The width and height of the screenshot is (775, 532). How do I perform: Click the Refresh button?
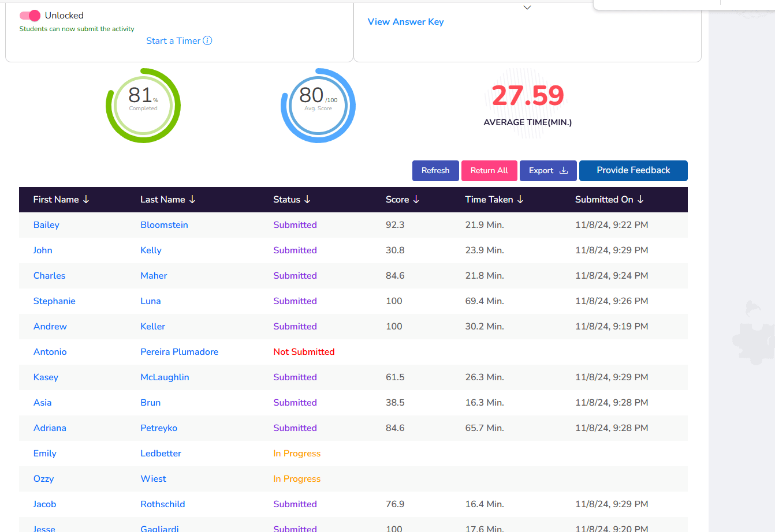click(435, 171)
